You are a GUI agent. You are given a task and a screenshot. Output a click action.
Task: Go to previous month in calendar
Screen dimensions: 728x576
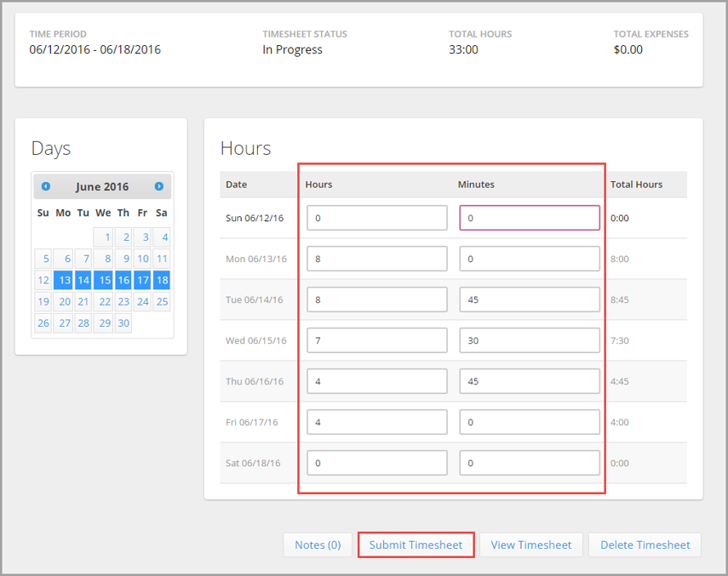point(45,186)
